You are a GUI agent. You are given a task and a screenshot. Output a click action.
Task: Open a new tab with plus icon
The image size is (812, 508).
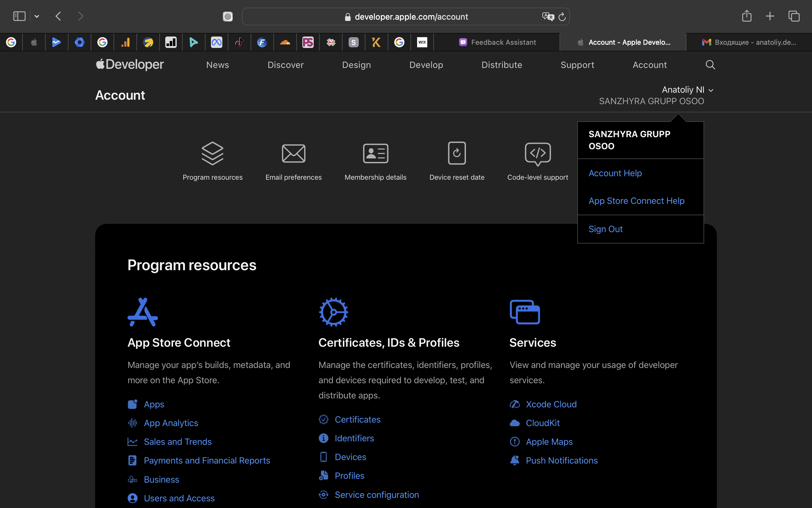(x=770, y=16)
